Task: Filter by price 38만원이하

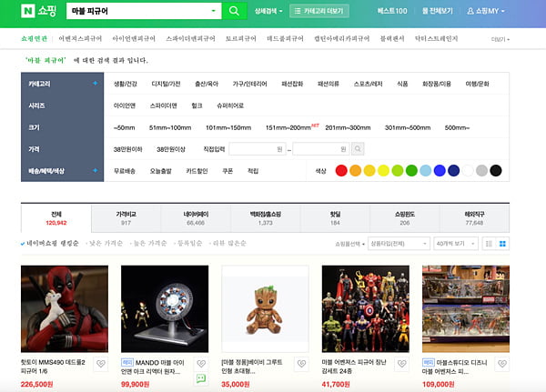Action: coord(127,149)
